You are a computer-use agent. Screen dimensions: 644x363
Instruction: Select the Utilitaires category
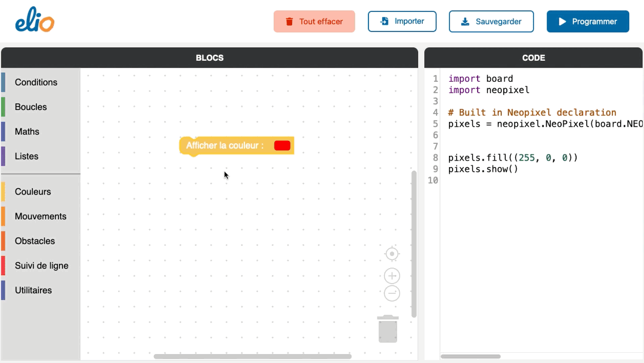pyautogui.click(x=33, y=290)
